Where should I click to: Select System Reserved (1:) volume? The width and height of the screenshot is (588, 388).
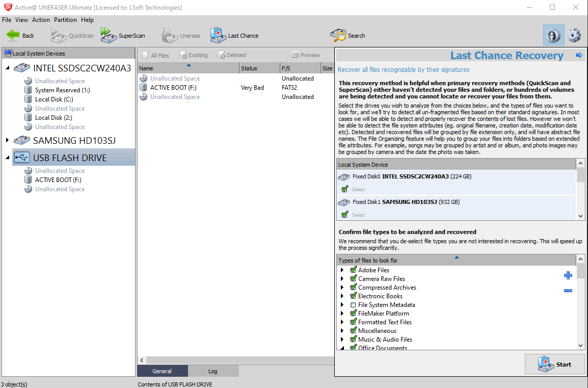tap(62, 90)
